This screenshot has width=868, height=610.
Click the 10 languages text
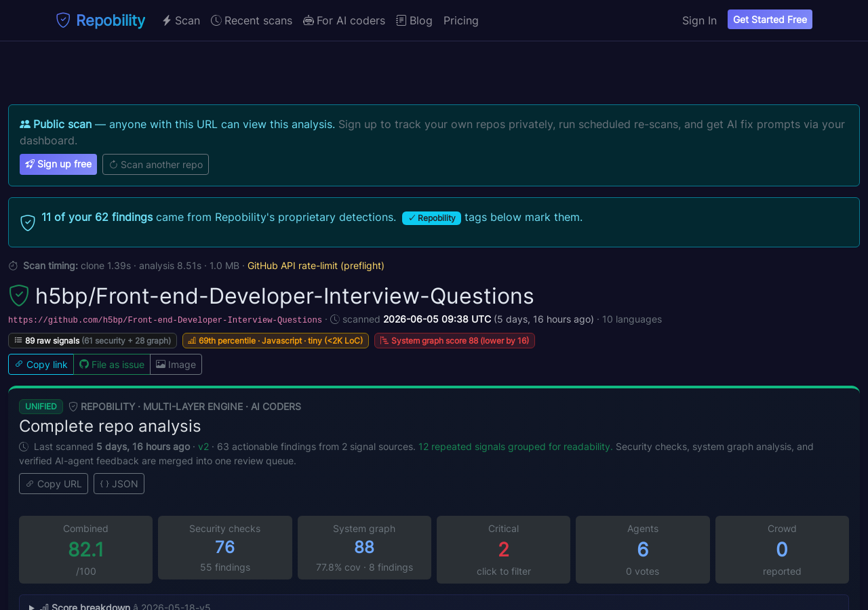point(632,319)
